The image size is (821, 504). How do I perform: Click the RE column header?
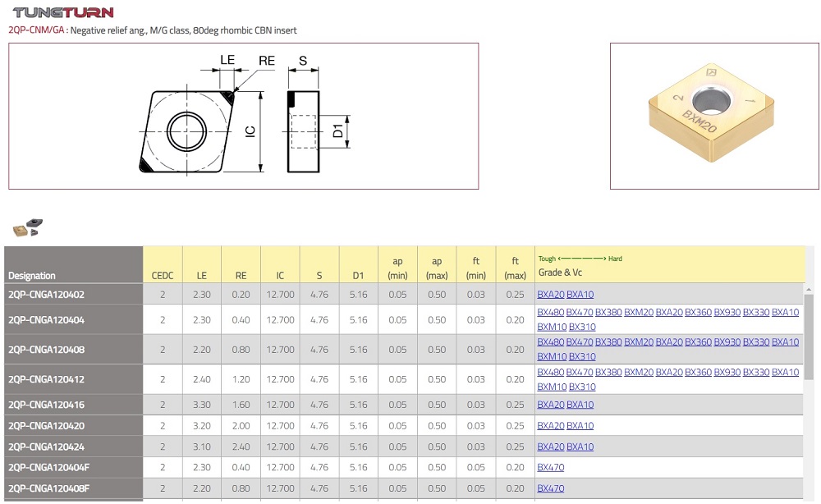pyautogui.click(x=241, y=265)
